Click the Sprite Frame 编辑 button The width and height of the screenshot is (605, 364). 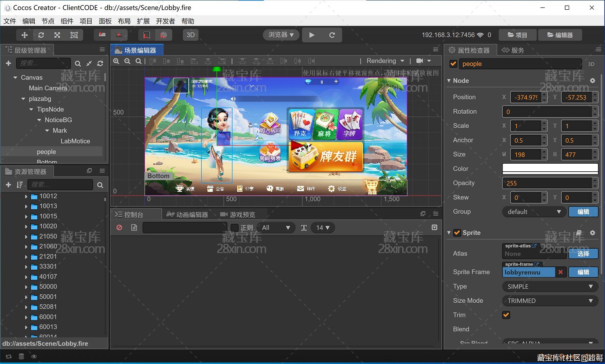pos(583,272)
